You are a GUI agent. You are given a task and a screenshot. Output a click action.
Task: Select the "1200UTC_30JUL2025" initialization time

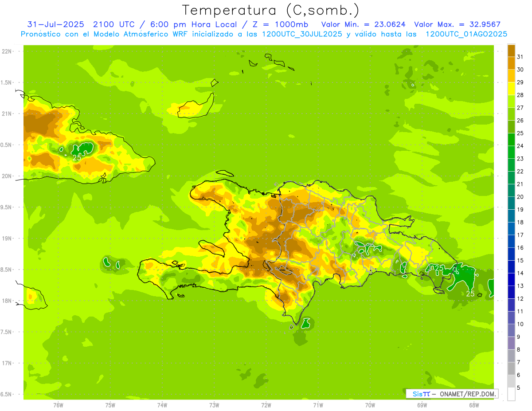click(302, 34)
